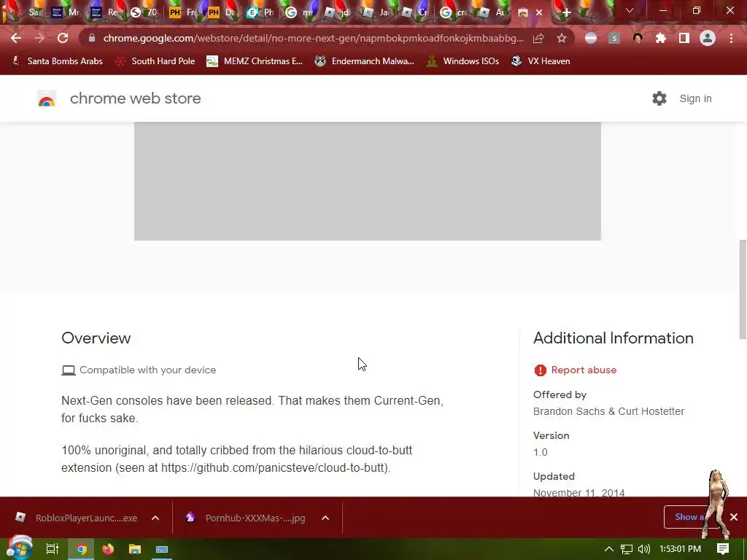Viewport: 747px width, 560px height.
Task: Open the Chrome profile avatar
Action: [708, 38]
